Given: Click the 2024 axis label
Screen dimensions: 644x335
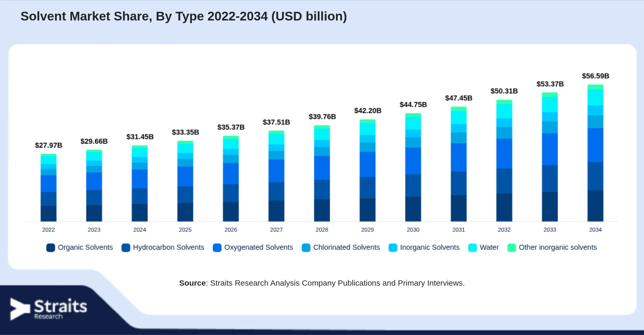Looking at the screenshot, I should [140, 230].
